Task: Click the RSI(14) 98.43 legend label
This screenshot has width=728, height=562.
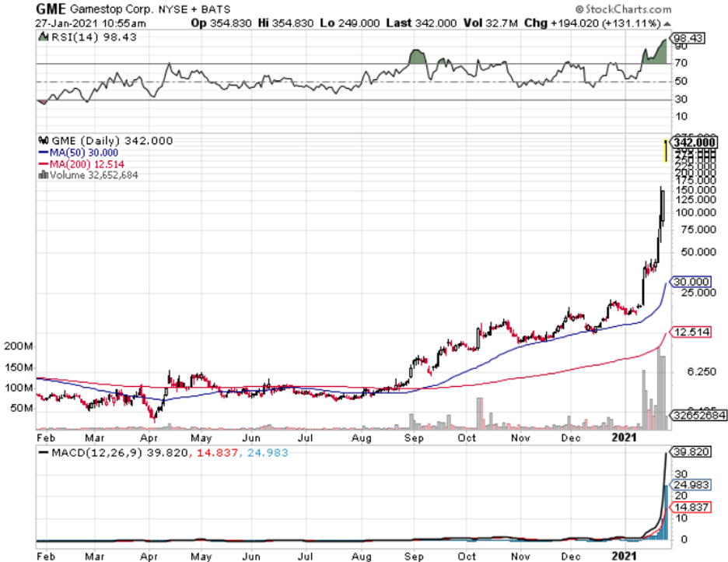Action: click(x=94, y=37)
